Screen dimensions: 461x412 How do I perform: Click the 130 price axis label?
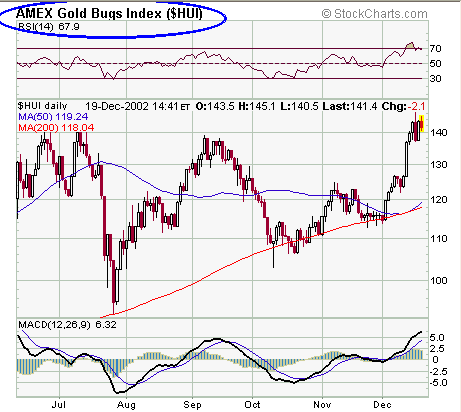coord(438,165)
